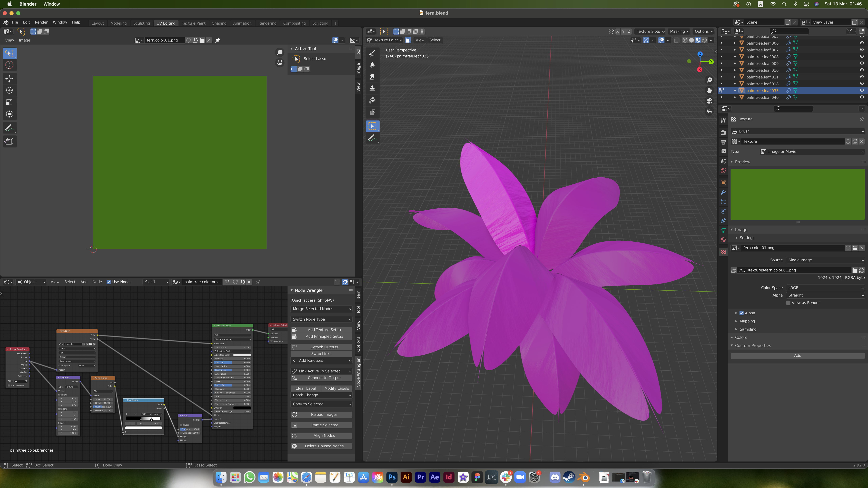Open the Render menu
The image size is (868, 488).
point(41,22)
